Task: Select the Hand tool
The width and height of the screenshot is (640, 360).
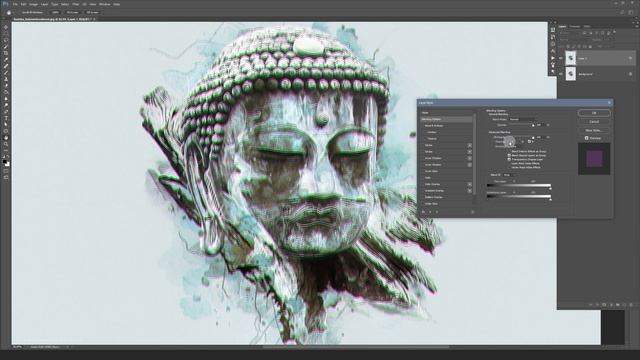Action: click(6, 138)
